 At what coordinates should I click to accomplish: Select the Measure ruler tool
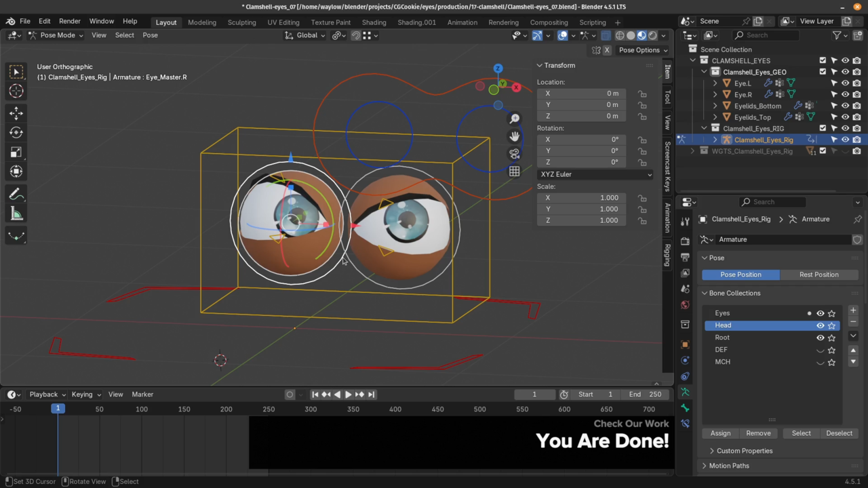[x=16, y=215]
